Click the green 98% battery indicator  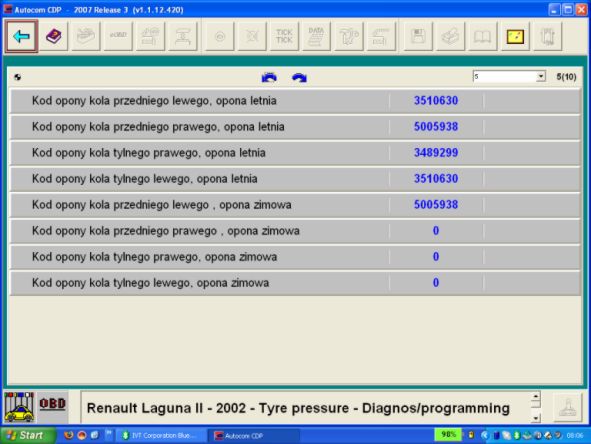[x=448, y=435]
